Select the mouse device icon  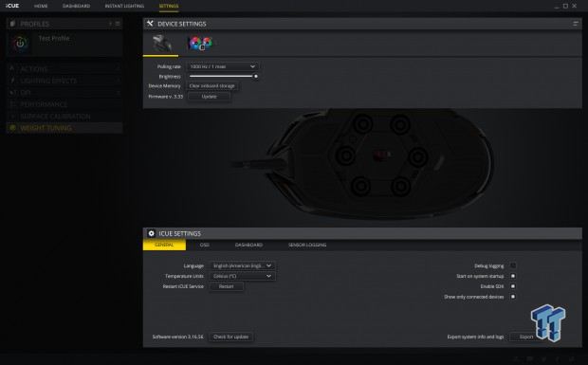[161, 43]
